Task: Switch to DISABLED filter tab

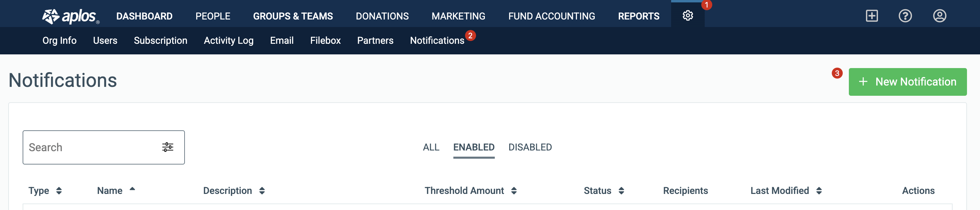Action: (x=530, y=147)
